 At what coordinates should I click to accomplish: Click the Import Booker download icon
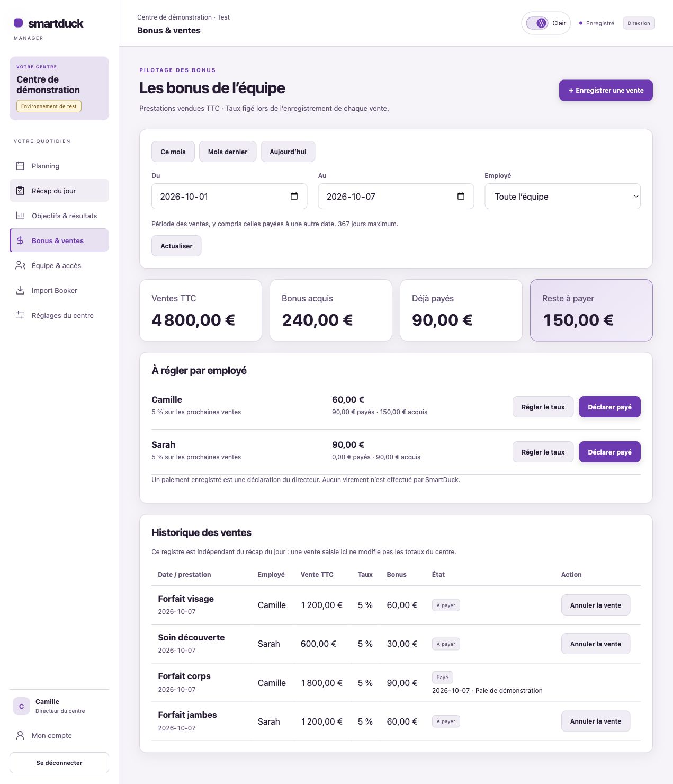[20, 290]
